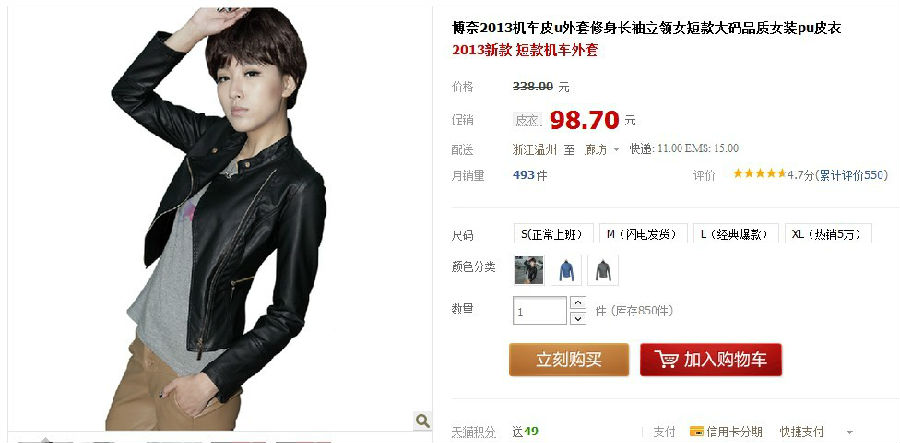
Task: Choose the blue jacket color swatch
Action: pos(567,270)
